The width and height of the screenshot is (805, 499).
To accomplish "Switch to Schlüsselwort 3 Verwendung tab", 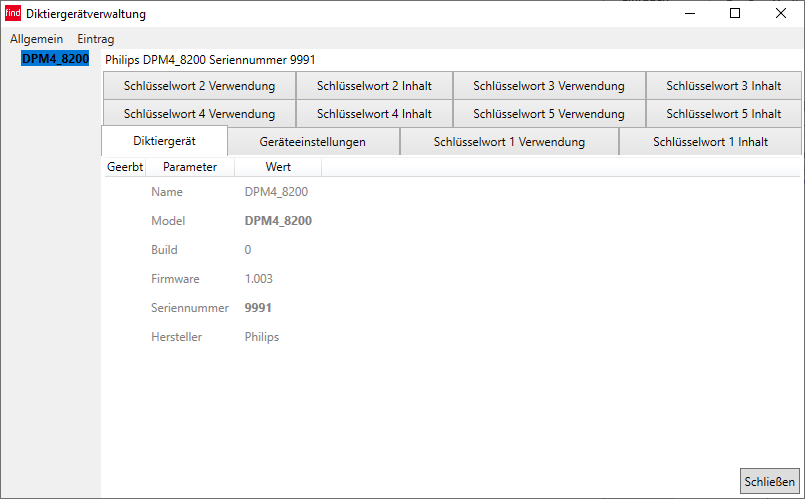I will point(548,86).
